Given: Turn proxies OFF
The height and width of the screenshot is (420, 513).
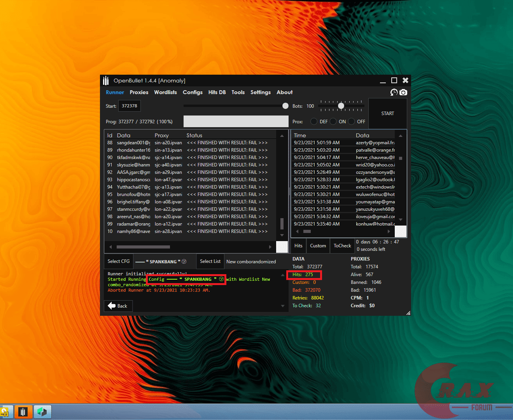Looking at the screenshot, I should pos(351,121).
